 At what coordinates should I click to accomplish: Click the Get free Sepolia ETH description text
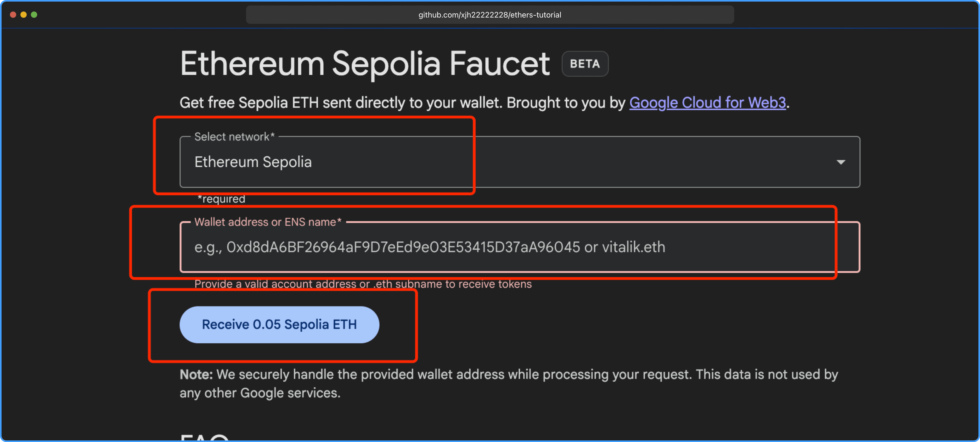click(x=484, y=103)
